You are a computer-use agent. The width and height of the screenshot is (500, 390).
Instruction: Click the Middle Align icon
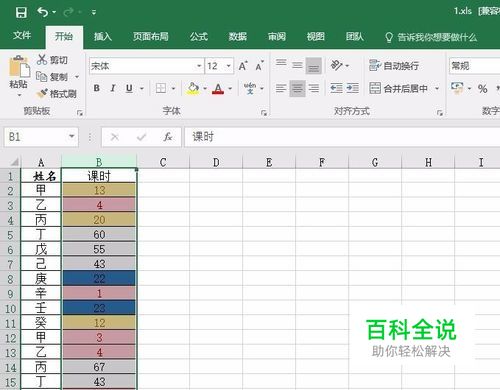tap(297, 65)
